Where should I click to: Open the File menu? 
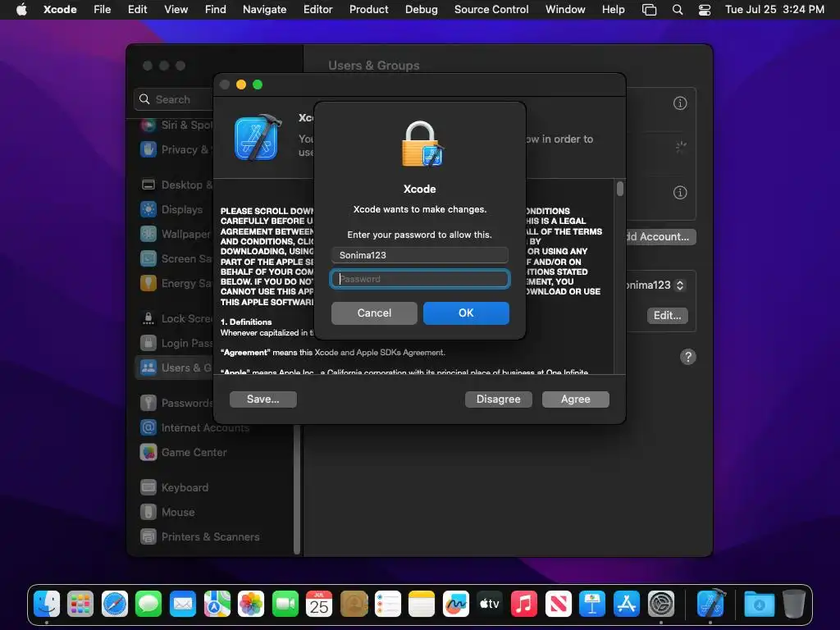(102, 10)
